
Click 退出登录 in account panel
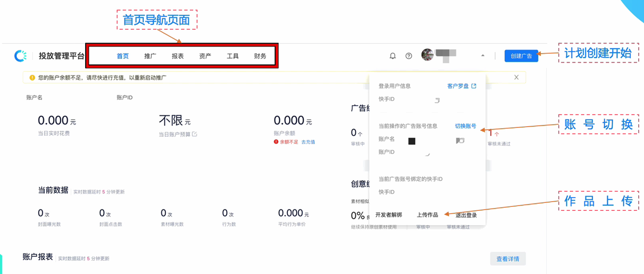pyautogui.click(x=466, y=215)
